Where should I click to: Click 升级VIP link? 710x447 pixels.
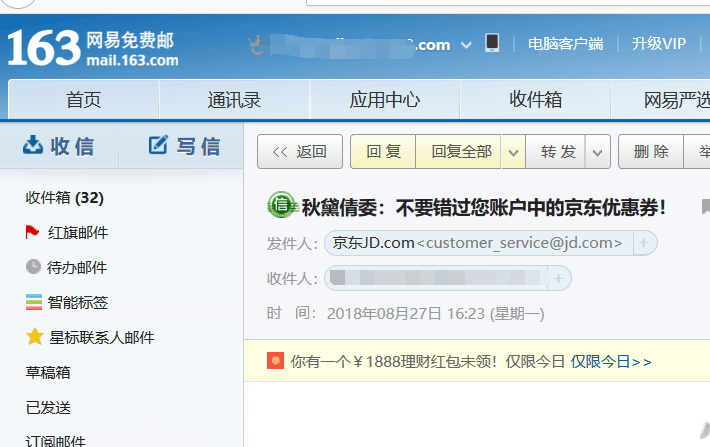click(658, 43)
